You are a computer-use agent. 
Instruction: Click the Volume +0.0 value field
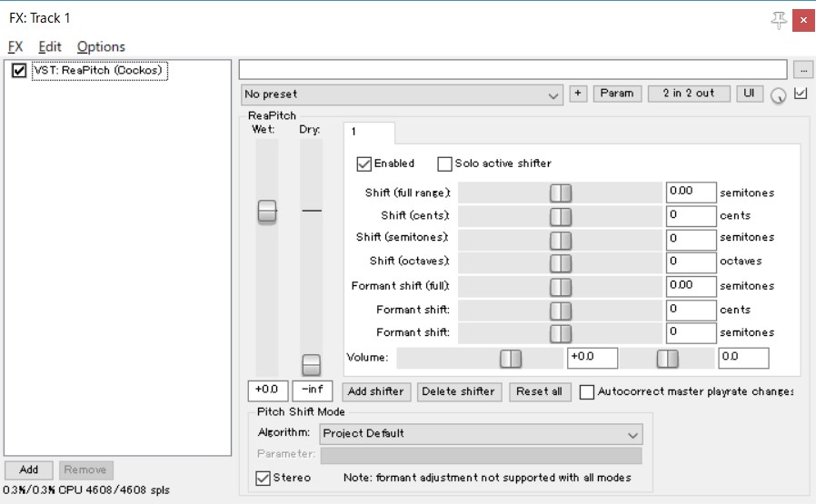tap(592, 358)
